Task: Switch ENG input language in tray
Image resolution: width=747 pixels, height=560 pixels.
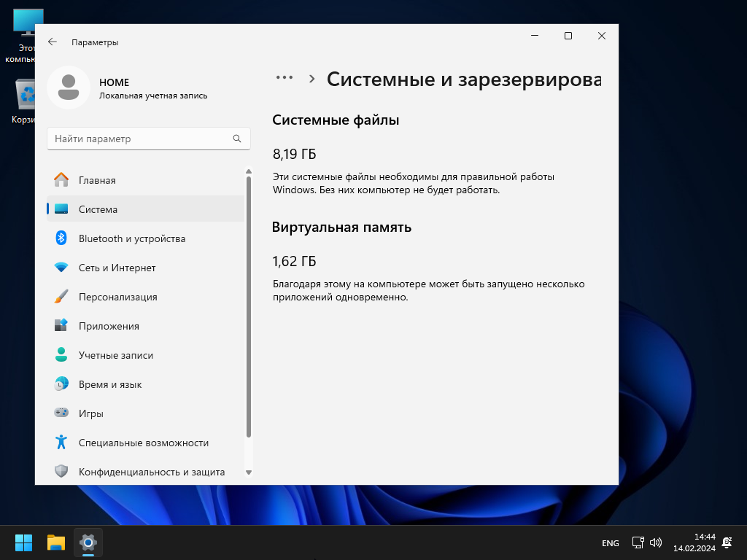Action: click(x=610, y=543)
